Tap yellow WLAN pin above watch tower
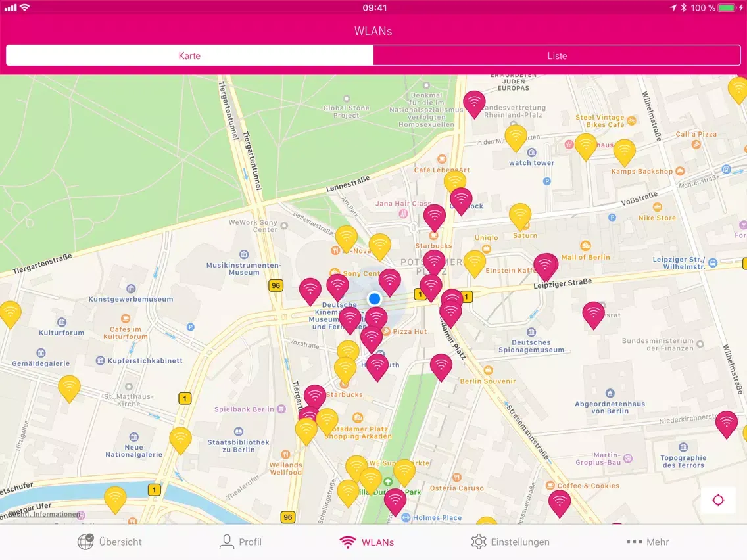Screen dimensions: 747x560 516,138
